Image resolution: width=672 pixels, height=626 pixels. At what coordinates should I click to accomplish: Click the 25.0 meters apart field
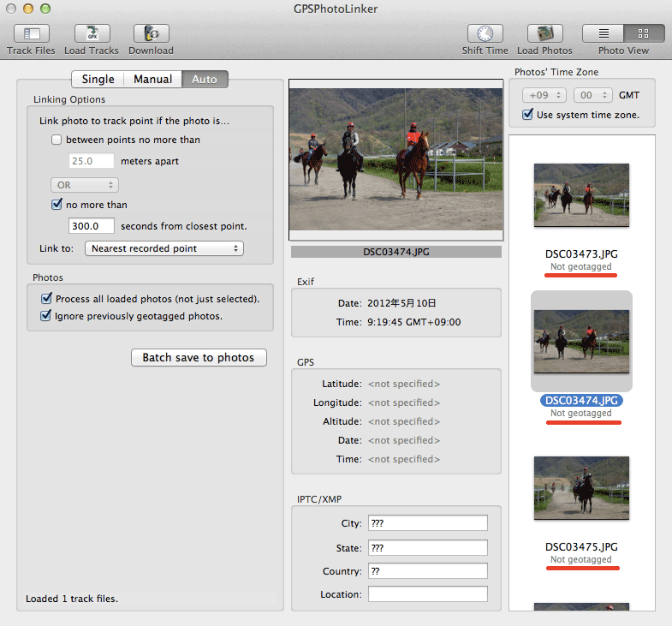point(92,161)
